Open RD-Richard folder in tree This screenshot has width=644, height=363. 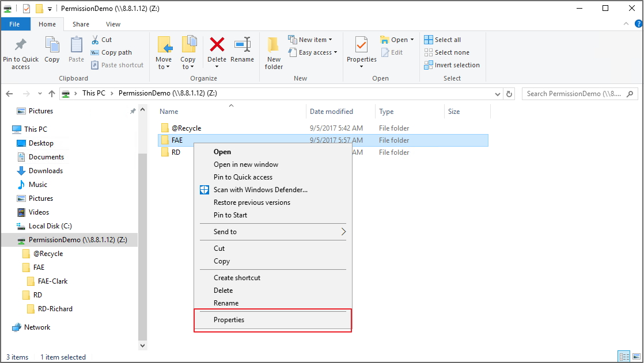(55, 309)
